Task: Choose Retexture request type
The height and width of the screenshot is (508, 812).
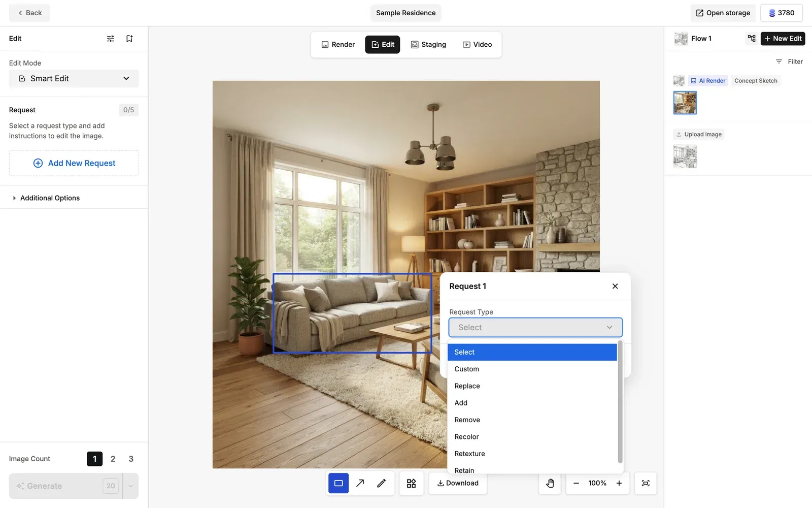Action: coord(532,454)
